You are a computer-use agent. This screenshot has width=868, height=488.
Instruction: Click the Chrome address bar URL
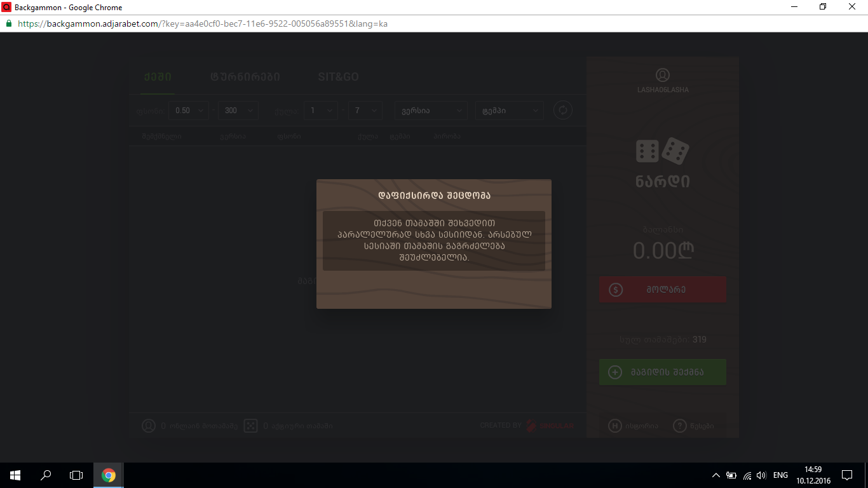[x=203, y=24]
